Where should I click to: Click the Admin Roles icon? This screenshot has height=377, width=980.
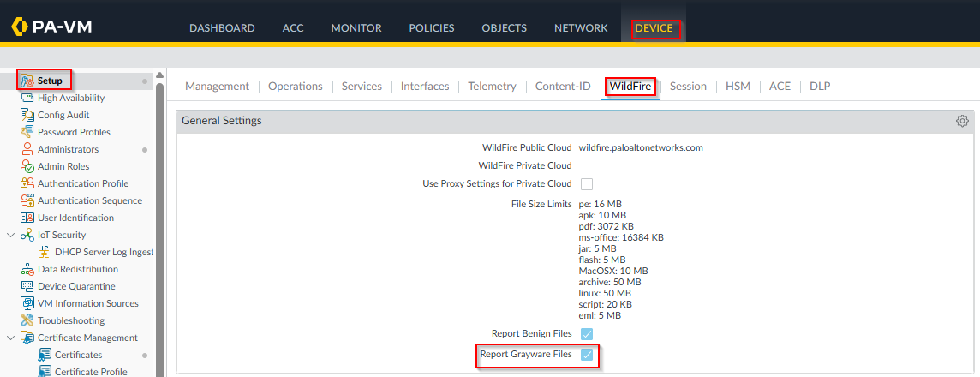[27, 166]
